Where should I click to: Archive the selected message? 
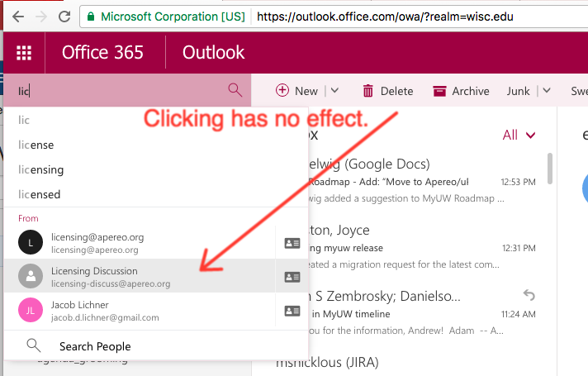coord(461,91)
